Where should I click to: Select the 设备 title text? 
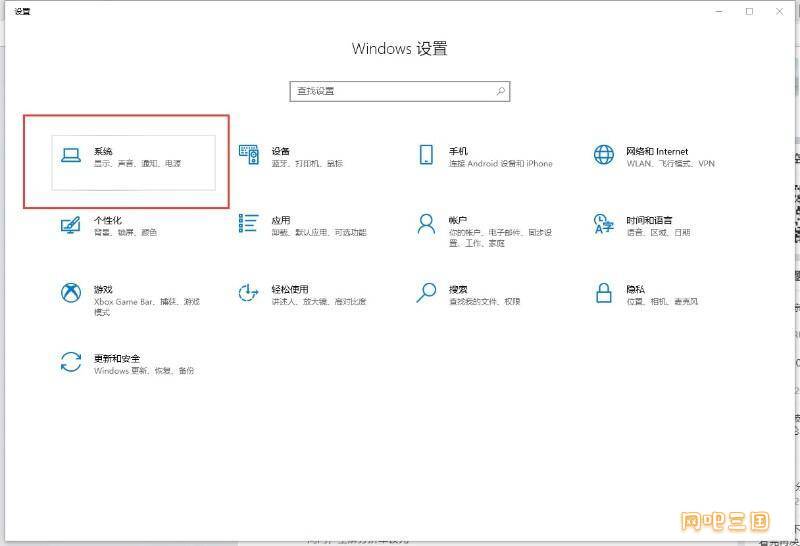281,151
